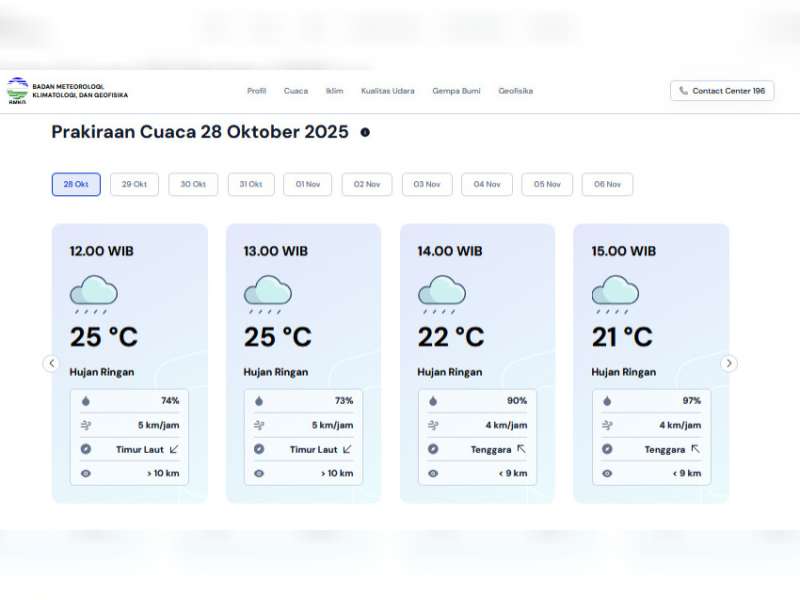This screenshot has width=800, height=600.
Task: Open the Geofisika menu item
Action: coord(516,91)
